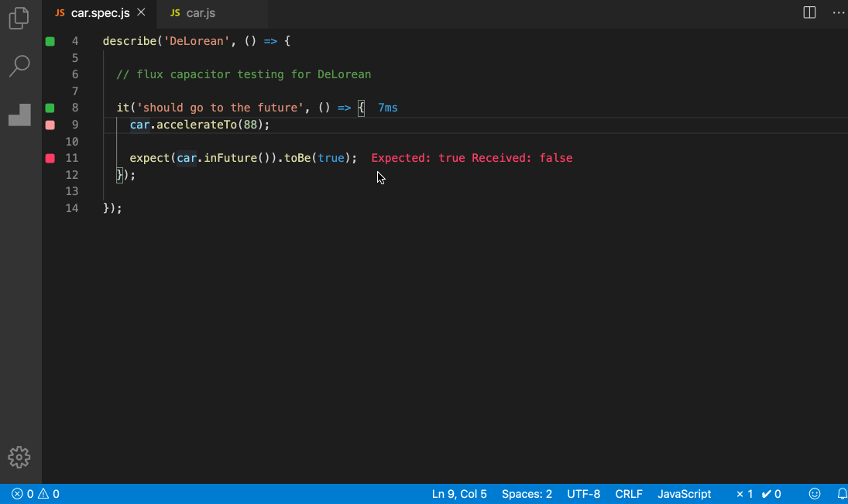The width and height of the screenshot is (848, 504).
Task: Click the green marker on line 8
Action: pyautogui.click(x=50, y=108)
